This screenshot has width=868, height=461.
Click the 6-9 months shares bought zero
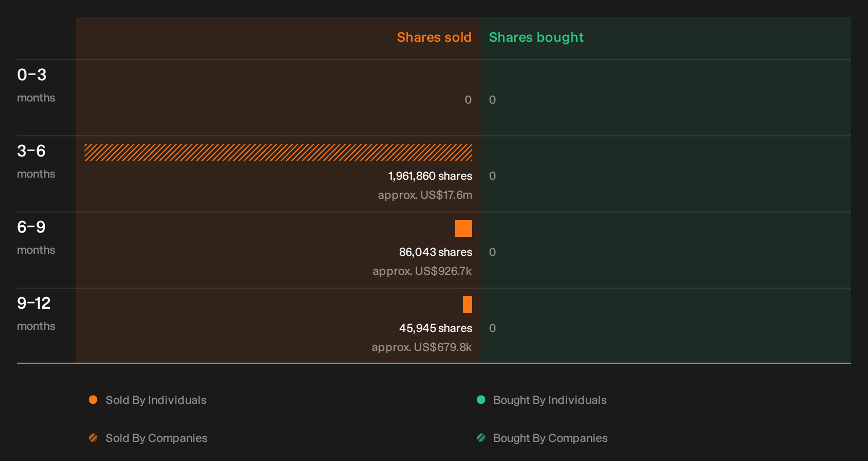tap(493, 252)
